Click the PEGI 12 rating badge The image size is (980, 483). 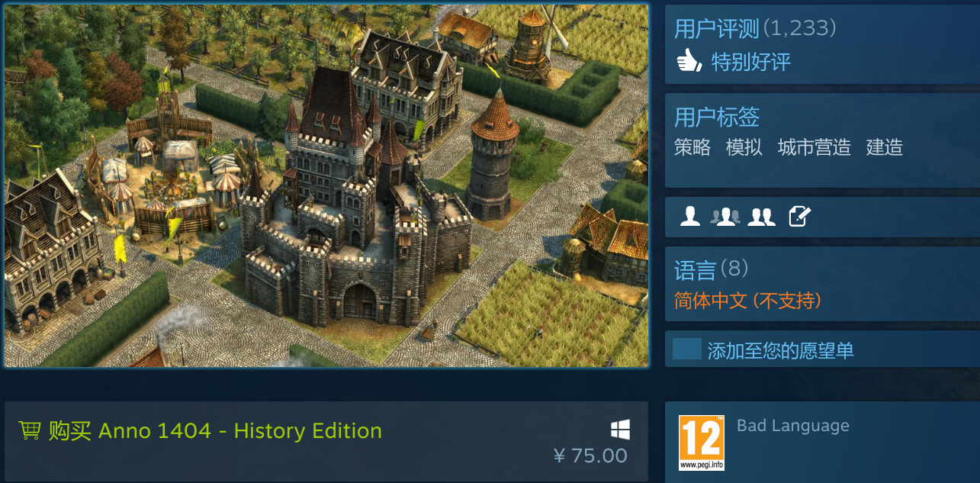(702, 443)
